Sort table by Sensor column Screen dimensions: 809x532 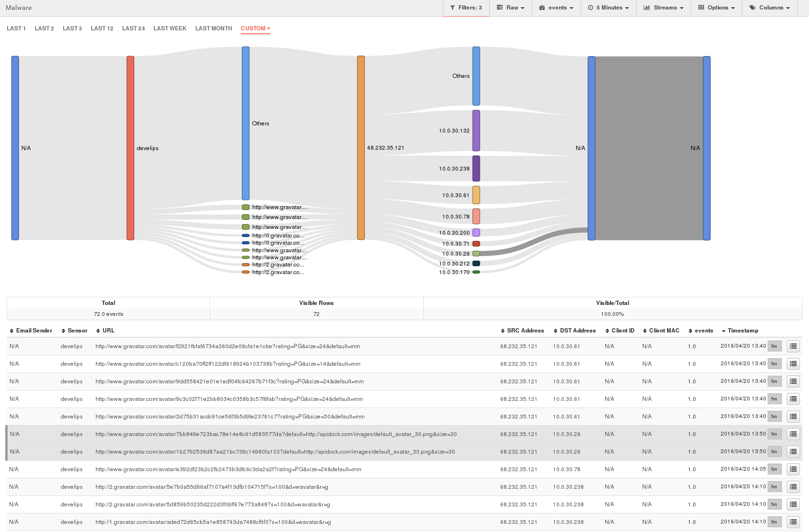tap(74, 331)
